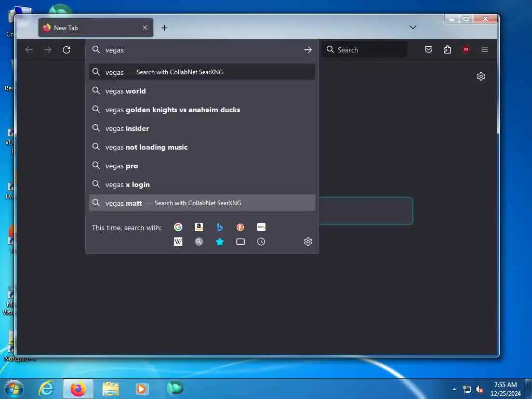Image resolution: width=532 pixels, height=399 pixels.
Task: Search with the Amazon engine icon
Action: 199,227
